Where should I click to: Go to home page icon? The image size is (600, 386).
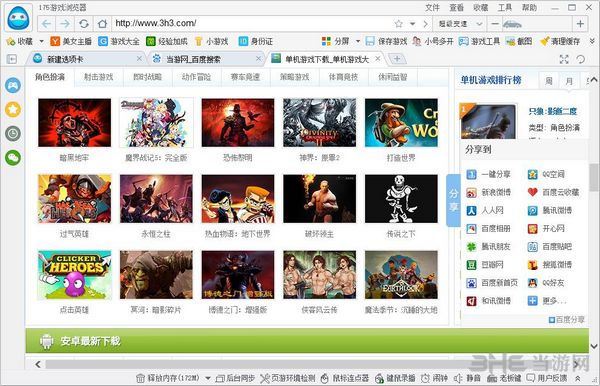[x=102, y=24]
